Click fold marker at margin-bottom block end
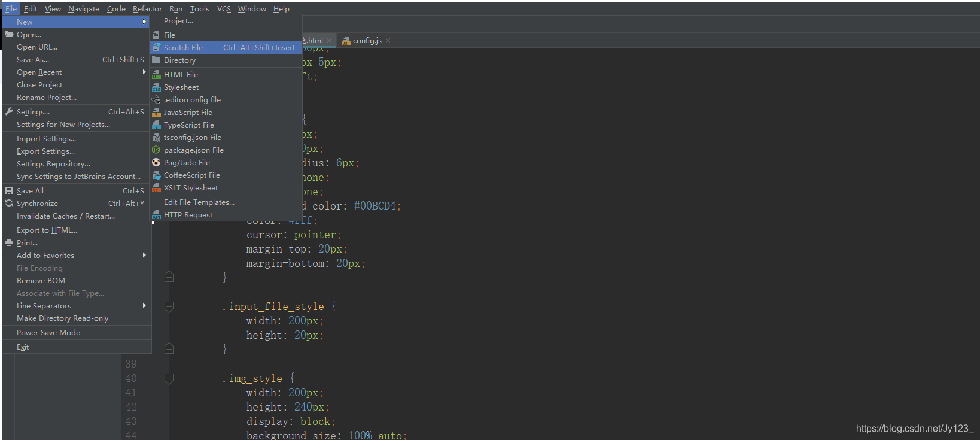 [169, 277]
